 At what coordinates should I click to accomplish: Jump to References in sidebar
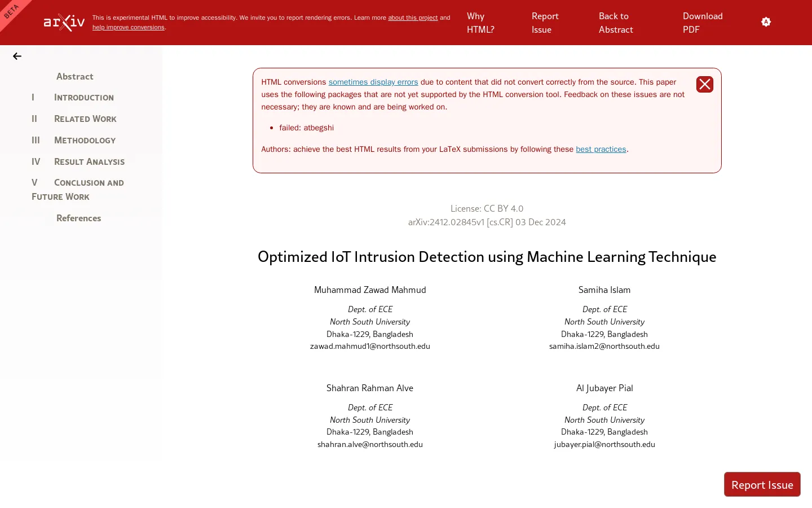tap(78, 218)
